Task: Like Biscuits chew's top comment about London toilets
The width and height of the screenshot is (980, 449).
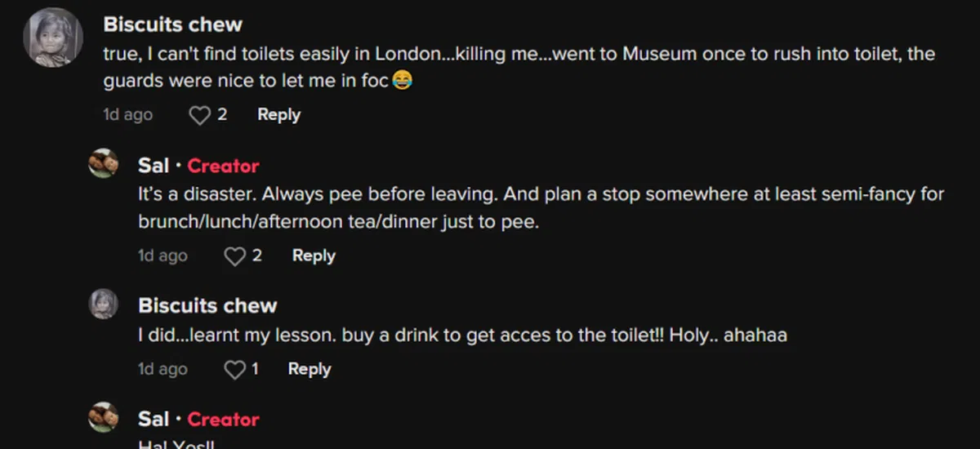Action: click(x=199, y=116)
